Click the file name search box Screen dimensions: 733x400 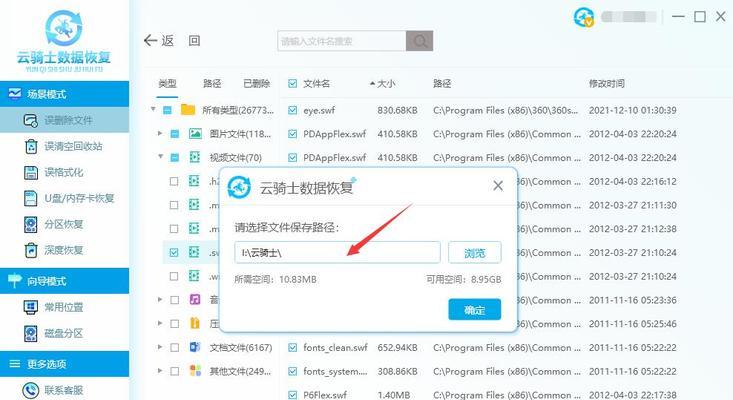pos(342,41)
